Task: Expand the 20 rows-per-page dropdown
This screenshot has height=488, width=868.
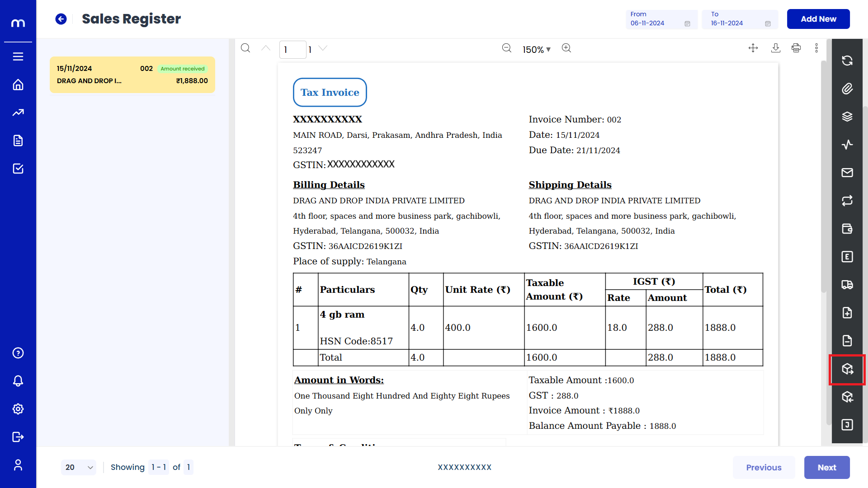Action: (78, 467)
